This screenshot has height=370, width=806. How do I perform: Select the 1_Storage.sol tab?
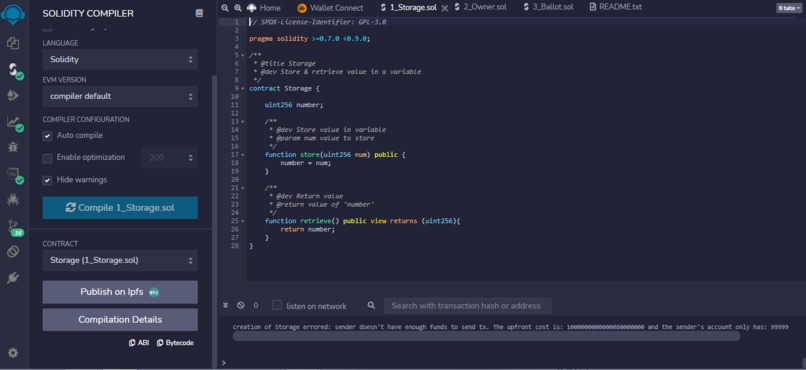click(x=410, y=8)
